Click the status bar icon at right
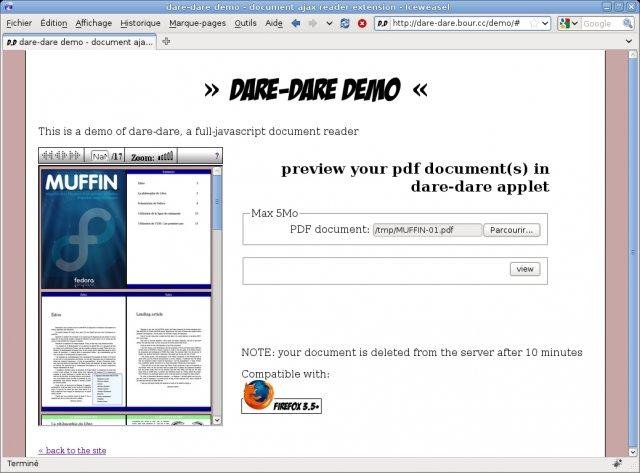The height and width of the screenshot is (473, 640). [x=617, y=464]
